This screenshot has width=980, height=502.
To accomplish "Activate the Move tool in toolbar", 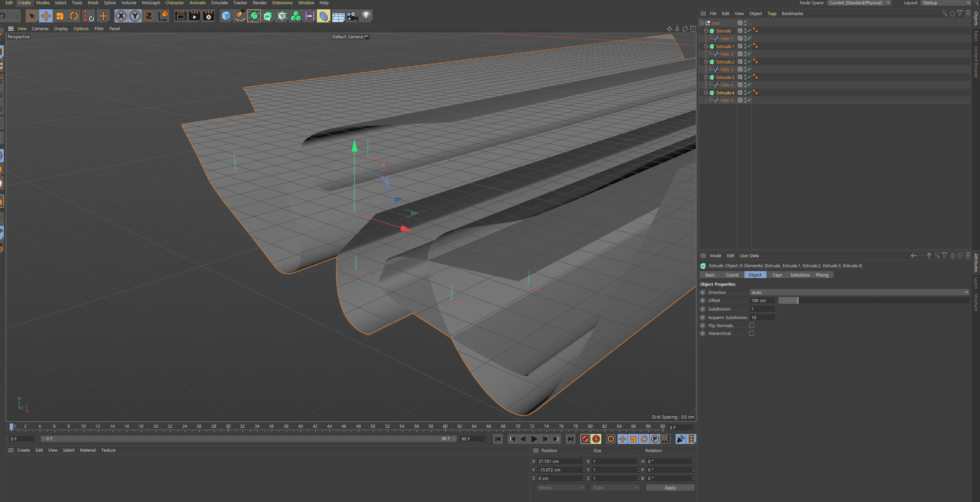I will [46, 16].
